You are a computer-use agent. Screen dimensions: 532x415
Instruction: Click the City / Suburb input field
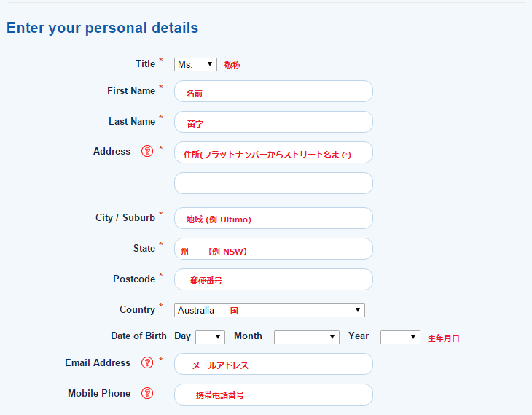tap(273, 218)
